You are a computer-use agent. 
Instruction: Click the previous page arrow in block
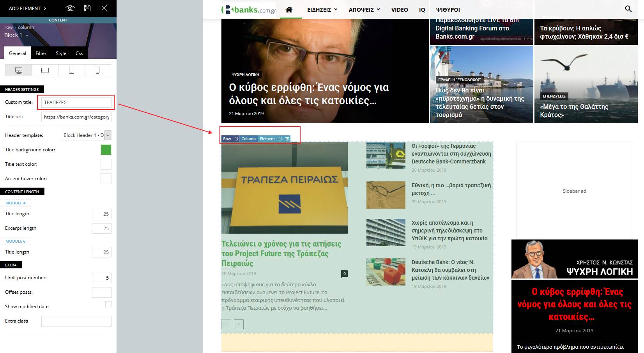pyautogui.click(x=226, y=324)
